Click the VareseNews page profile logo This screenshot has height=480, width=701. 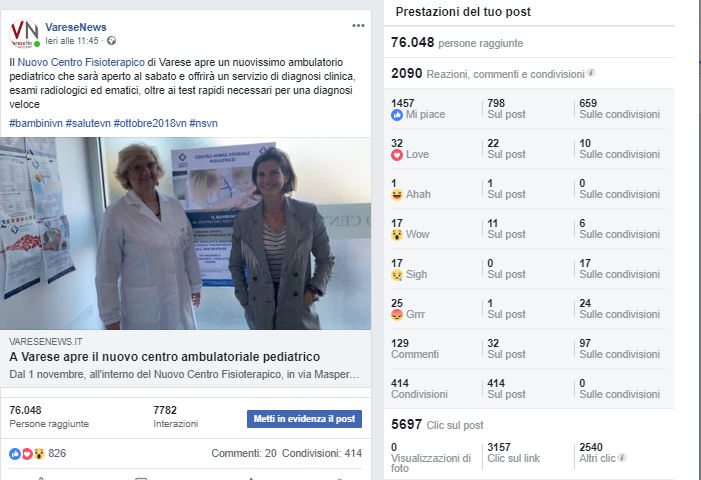coord(25,34)
